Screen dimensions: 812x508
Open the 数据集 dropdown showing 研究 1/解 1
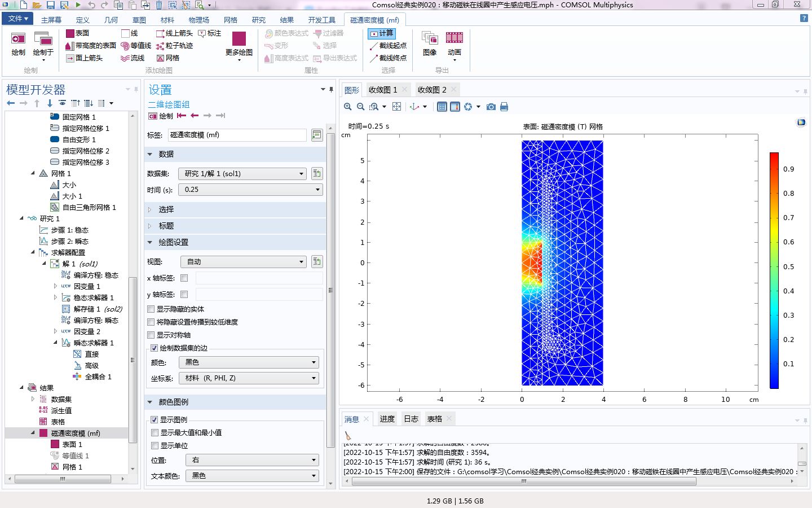(242, 173)
